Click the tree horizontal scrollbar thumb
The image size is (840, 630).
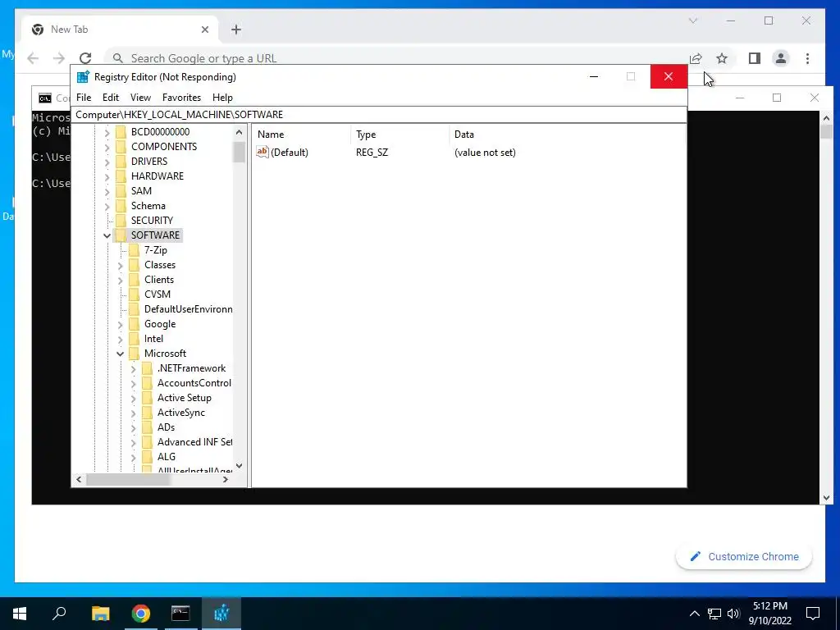point(128,479)
